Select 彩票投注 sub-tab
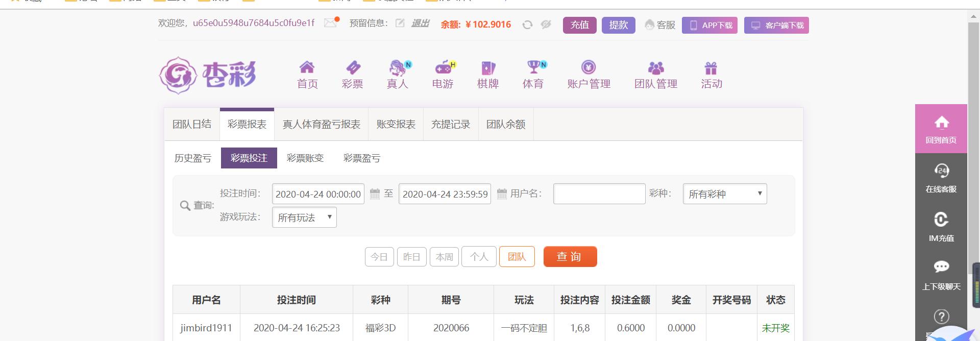The width and height of the screenshot is (980, 341). click(x=249, y=158)
